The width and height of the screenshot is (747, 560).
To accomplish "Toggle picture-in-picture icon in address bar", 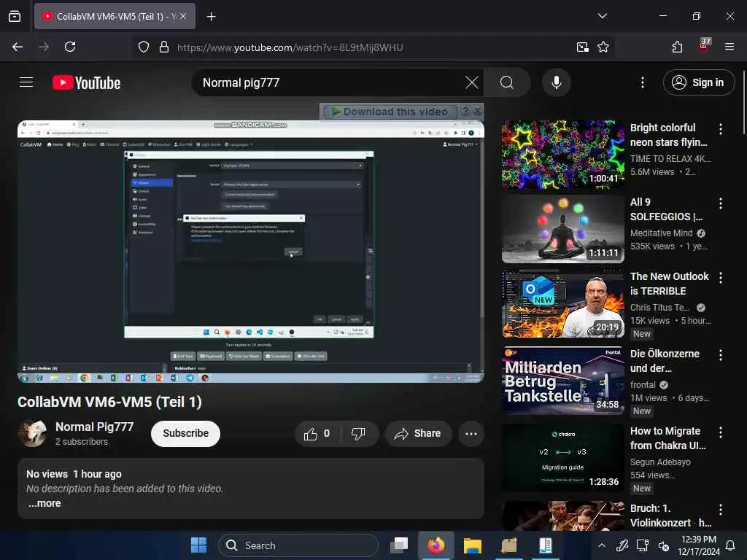I will (582, 47).
